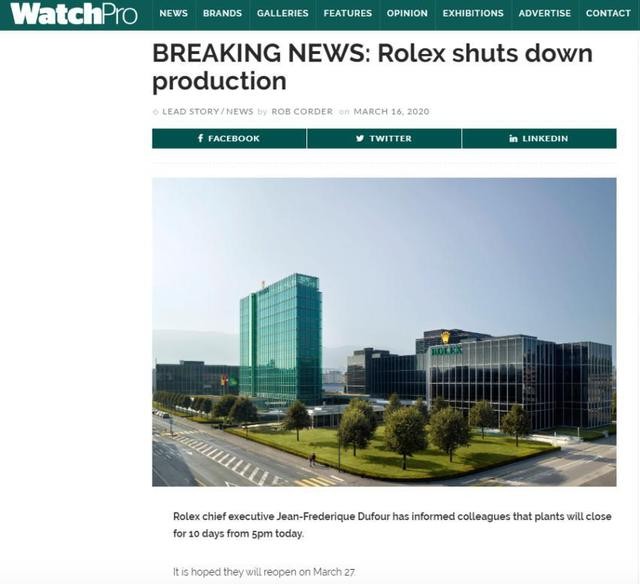Click the Rolex headquarters article image
640x584 pixels.
point(384,332)
